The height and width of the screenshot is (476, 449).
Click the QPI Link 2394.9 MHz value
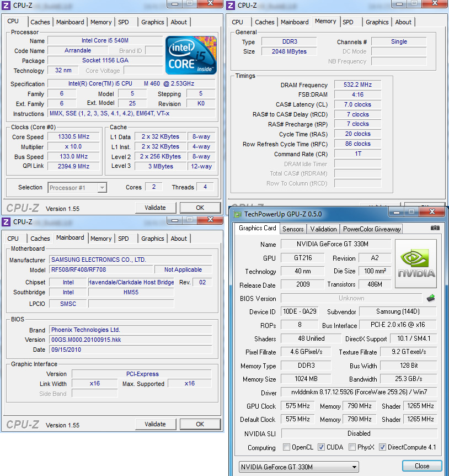click(x=74, y=166)
